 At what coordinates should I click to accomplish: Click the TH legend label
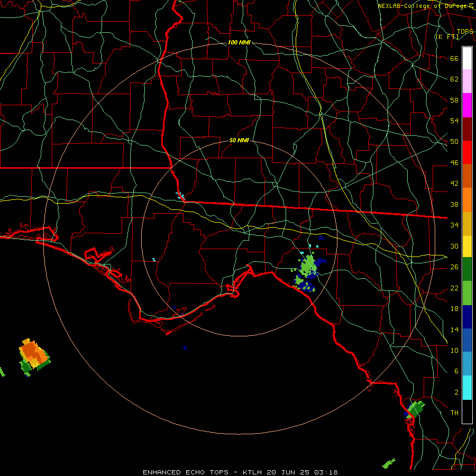(x=454, y=413)
